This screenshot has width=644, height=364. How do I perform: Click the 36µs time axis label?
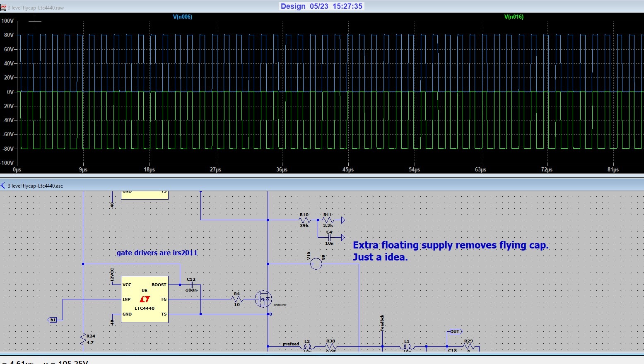click(282, 170)
